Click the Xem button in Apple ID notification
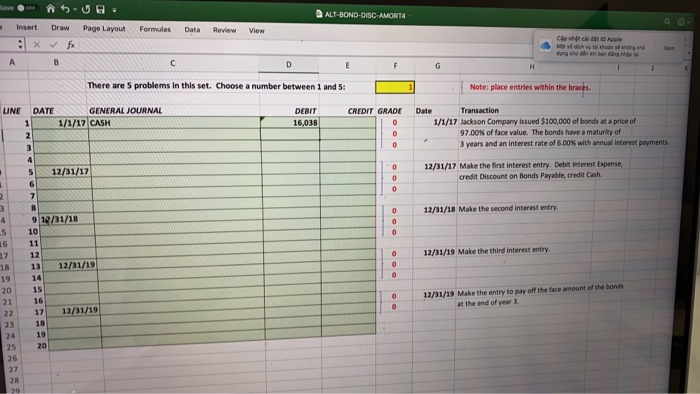The image size is (700, 394). coord(669,48)
